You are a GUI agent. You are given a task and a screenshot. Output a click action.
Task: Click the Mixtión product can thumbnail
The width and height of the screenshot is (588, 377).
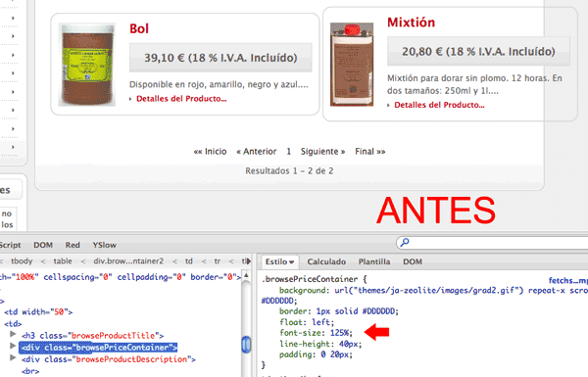click(x=352, y=65)
